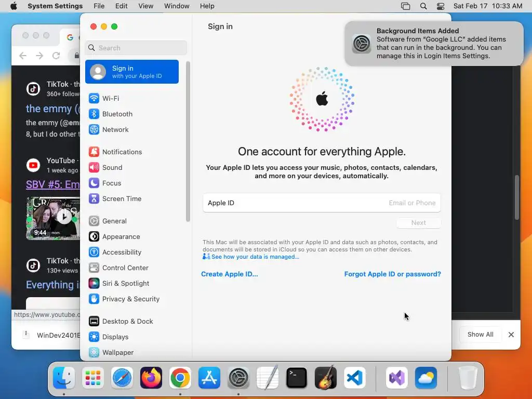Open the System Settings app menu
Viewport: 532px width, 399px height.
click(55, 6)
